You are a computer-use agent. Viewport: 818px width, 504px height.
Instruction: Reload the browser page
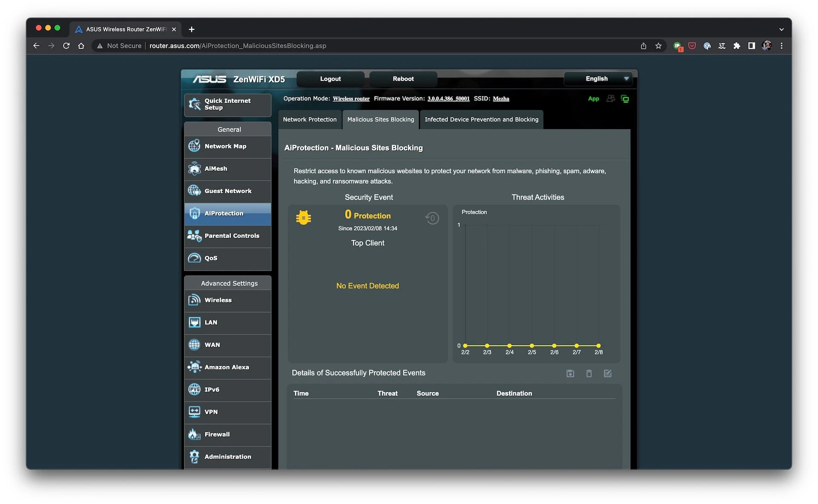pos(66,46)
